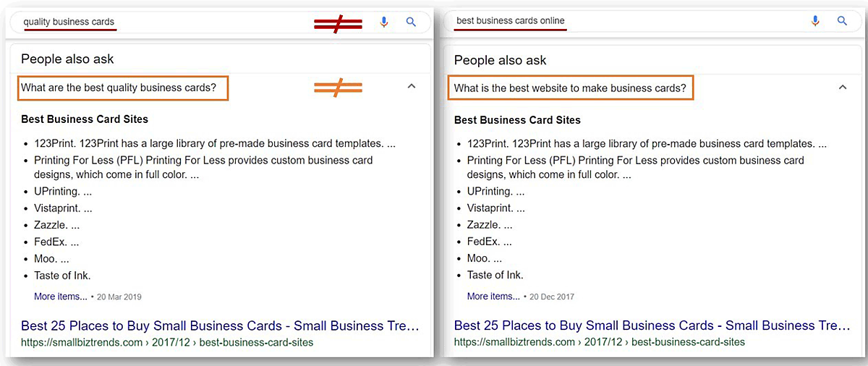Collapse "best quality business cards" question chevron
Screen dimensions: 868x366
(x=412, y=86)
